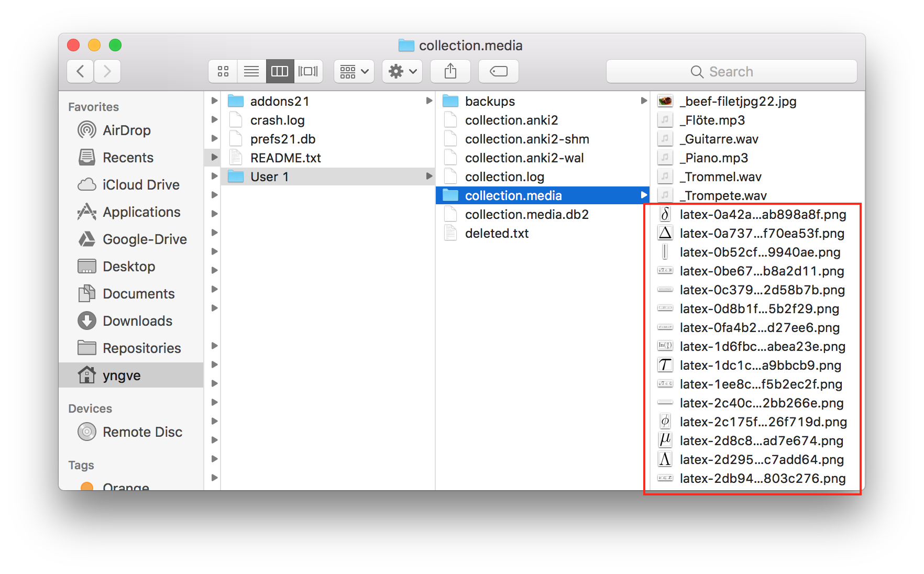Open Desktop in the sidebar

pyautogui.click(x=131, y=267)
